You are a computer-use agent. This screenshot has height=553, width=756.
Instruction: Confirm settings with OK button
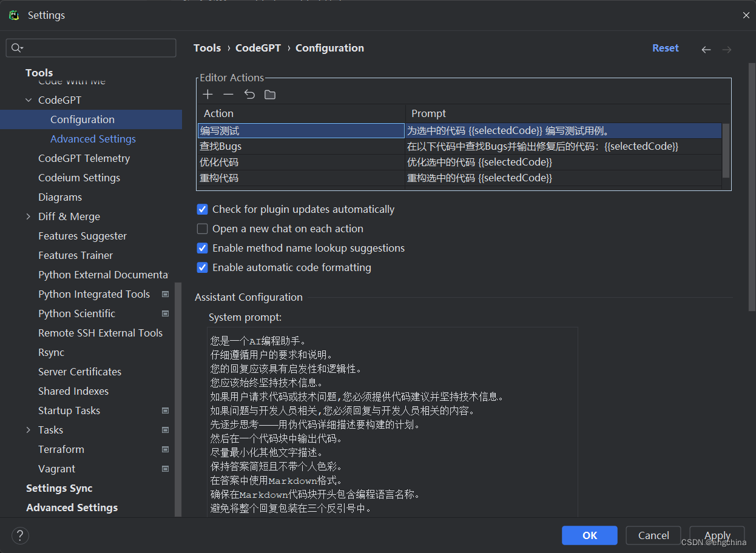point(590,535)
